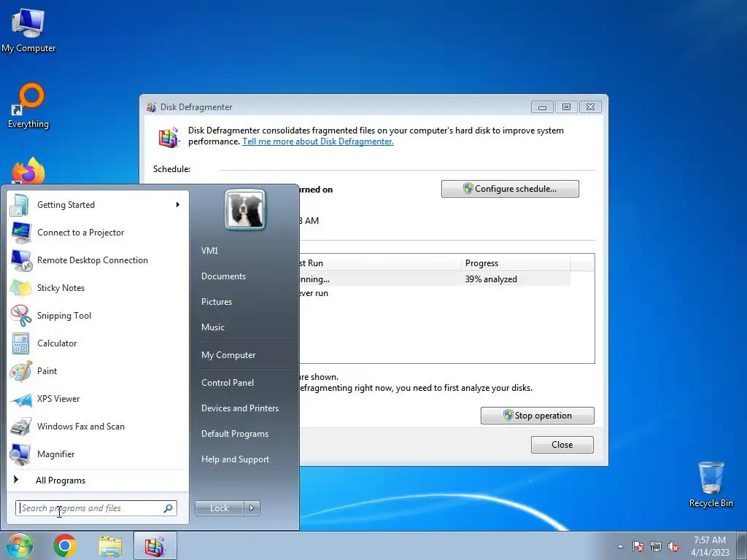Viewport: 747px width, 560px height.
Task: Click the Lock button
Action: click(x=220, y=508)
